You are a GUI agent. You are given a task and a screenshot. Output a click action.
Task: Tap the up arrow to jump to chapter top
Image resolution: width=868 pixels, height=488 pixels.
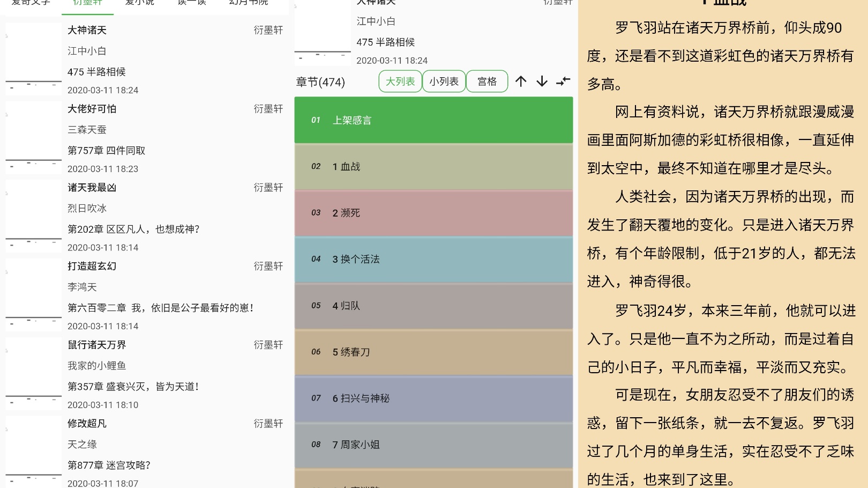click(521, 82)
